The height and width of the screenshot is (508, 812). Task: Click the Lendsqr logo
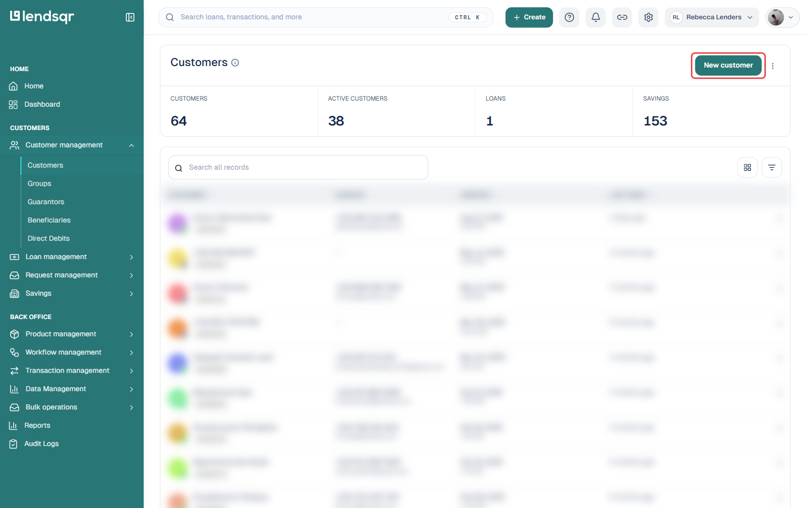(x=42, y=17)
